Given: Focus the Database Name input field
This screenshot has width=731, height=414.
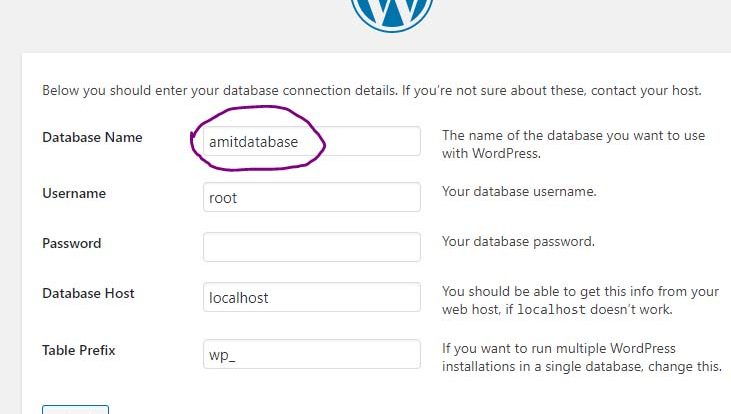Looking at the screenshot, I should (312, 141).
